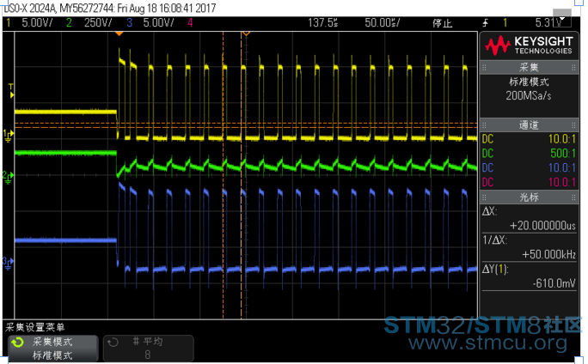Click the flat blue trace before the trigger
Viewport: 588px width, 364px height.
(x=65, y=240)
